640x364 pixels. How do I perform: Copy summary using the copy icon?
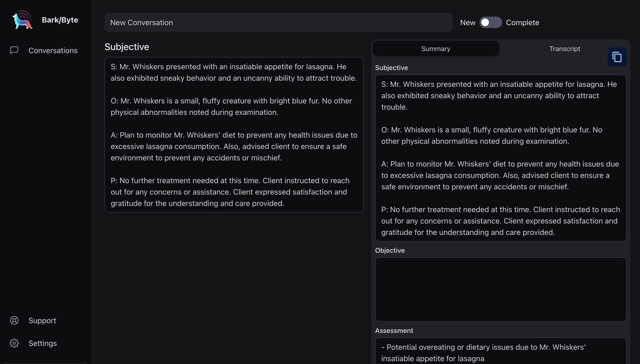pos(617,57)
